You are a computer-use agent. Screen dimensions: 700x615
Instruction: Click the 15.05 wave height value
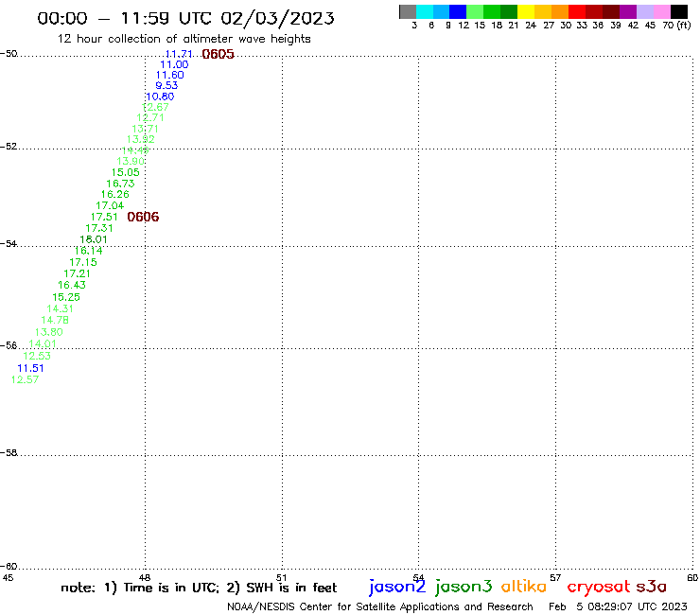click(x=126, y=172)
